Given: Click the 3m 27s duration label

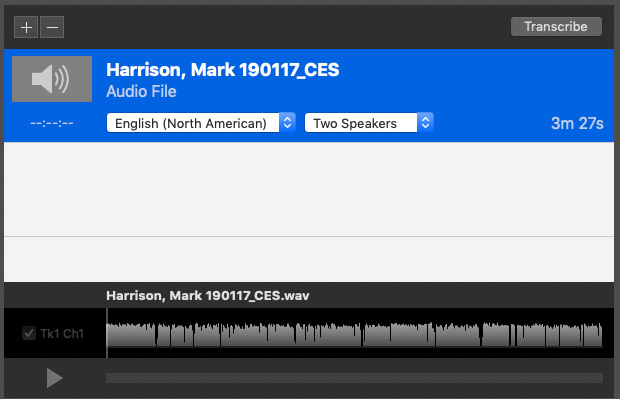Looking at the screenshot, I should [x=577, y=123].
